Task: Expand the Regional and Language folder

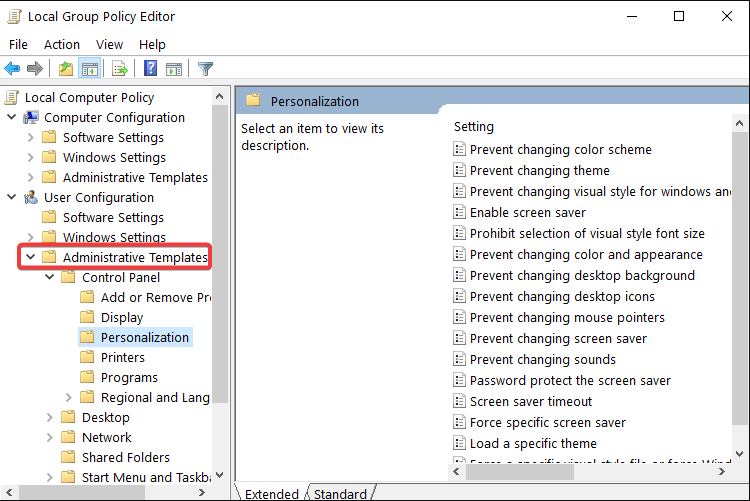Action: [x=68, y=397]
